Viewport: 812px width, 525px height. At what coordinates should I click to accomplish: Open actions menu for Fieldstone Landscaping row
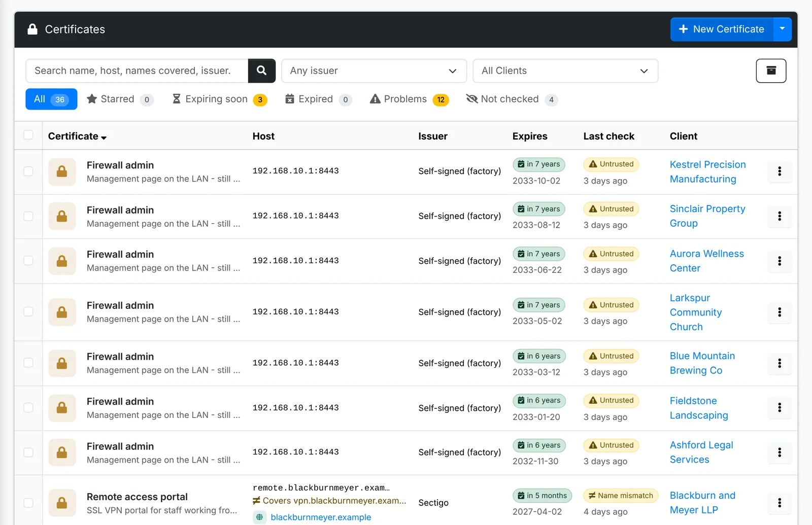pos(780,408)
